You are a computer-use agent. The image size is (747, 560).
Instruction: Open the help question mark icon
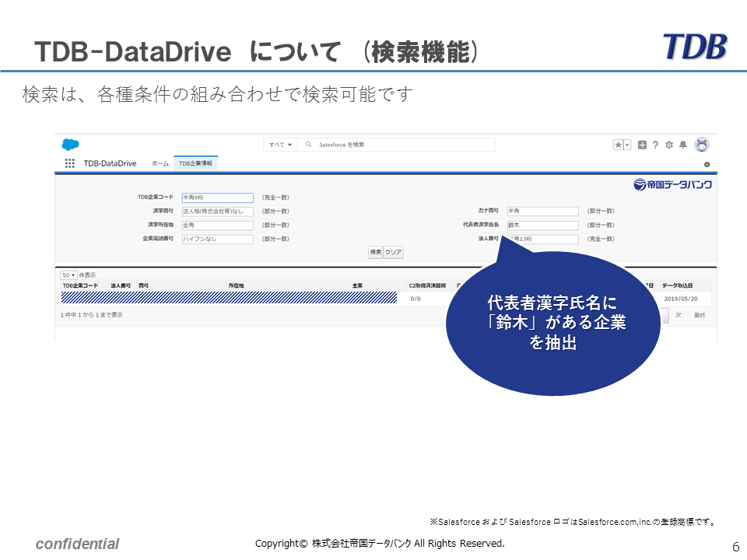point(655,145)
